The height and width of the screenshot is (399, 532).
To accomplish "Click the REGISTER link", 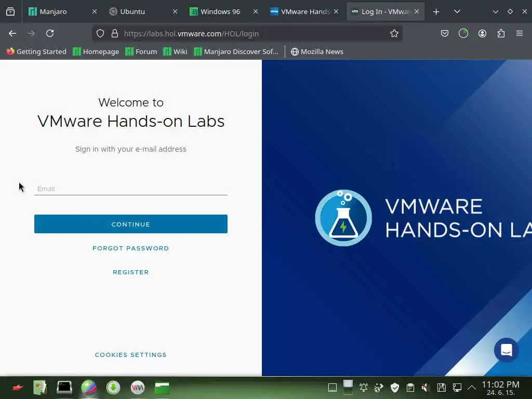I will [x=130, y=272].
